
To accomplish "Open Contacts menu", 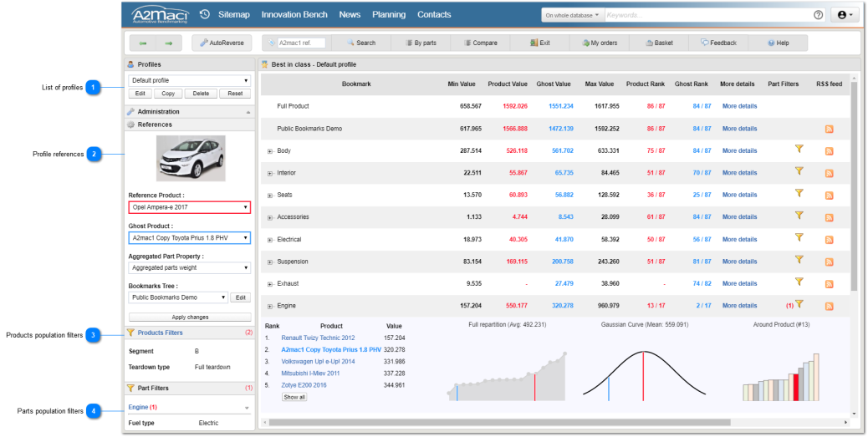I will (434, 14).
